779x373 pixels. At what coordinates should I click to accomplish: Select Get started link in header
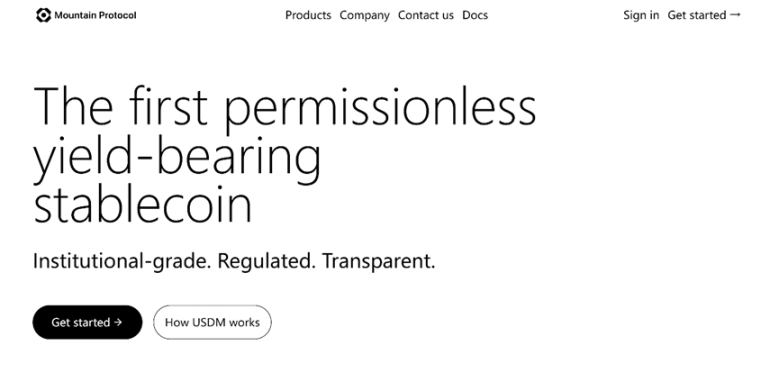[704, 15]
